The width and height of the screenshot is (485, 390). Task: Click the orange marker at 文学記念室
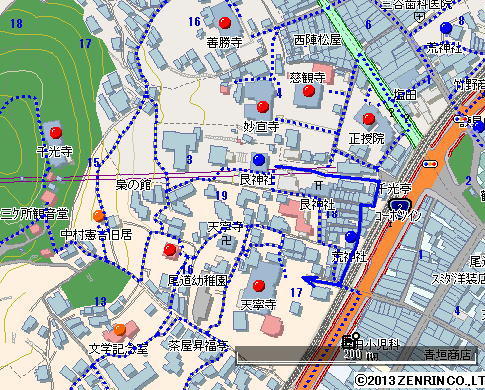(120, 329)
